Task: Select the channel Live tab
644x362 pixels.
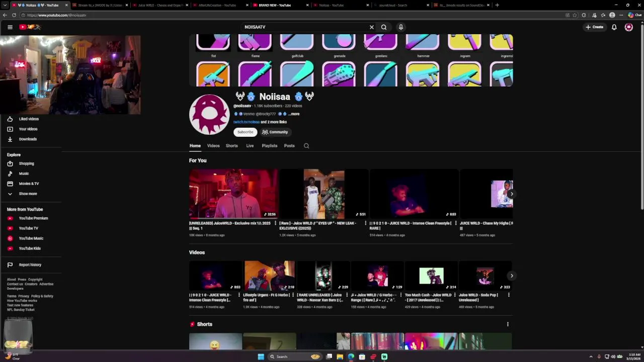Action: click(250, 146)
